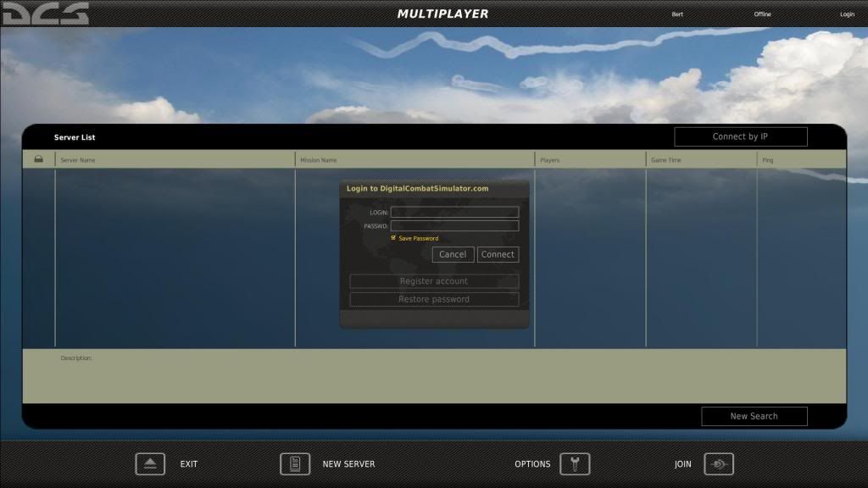This screenshot has width=868, height=488.
Task: Click the Join eye icon
Action: 719,464
